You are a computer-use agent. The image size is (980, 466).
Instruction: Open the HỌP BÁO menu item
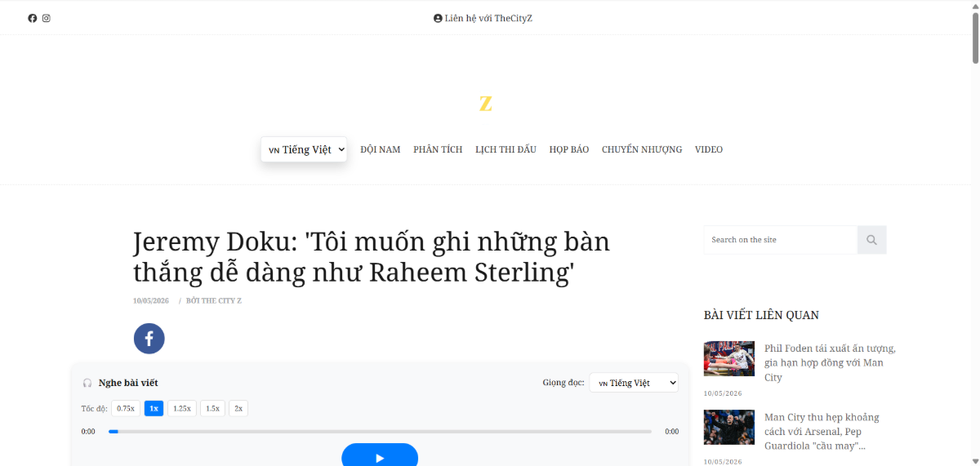point(569,149)
